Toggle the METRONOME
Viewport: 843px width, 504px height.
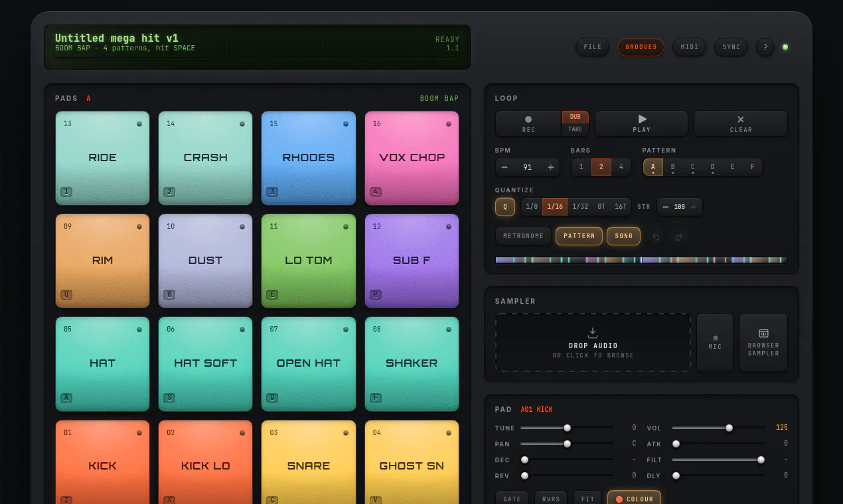pos(524,236)
